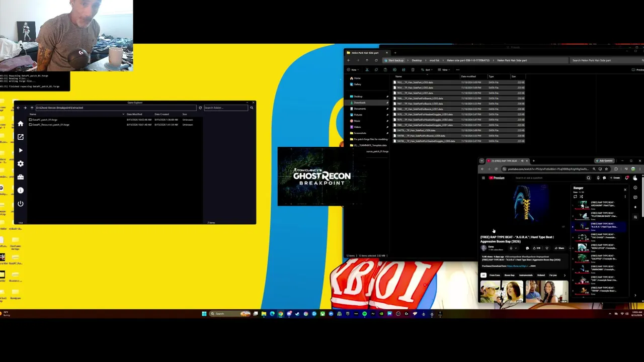Close the Banger playlist panel
This screenshot has width=644, height=362.
point(625,190)
